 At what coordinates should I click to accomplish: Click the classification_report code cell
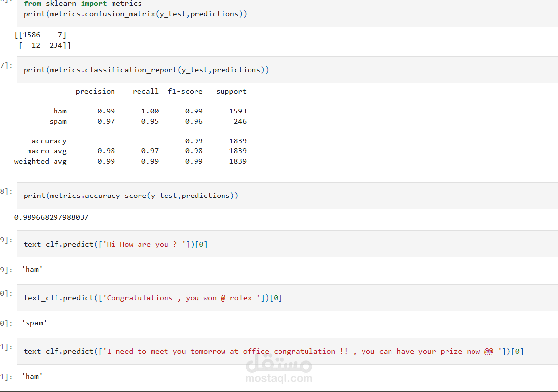[287, 70]
